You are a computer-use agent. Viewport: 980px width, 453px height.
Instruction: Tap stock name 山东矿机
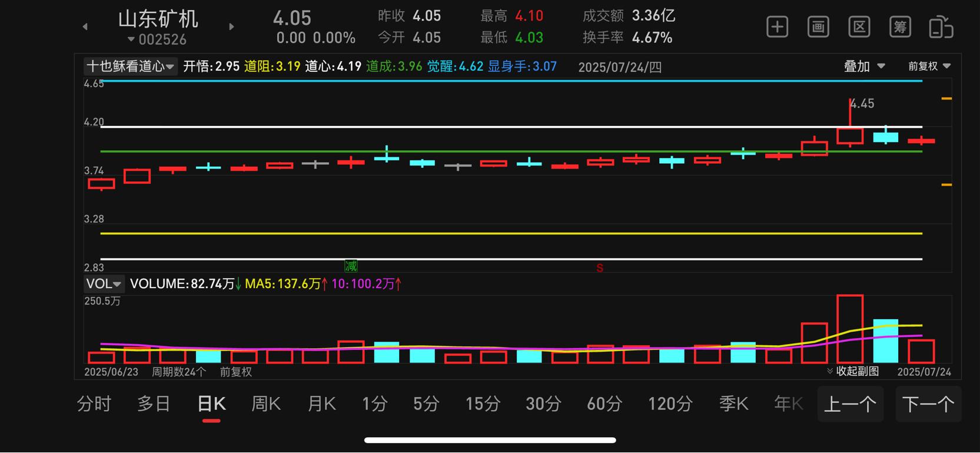[158, 19]
